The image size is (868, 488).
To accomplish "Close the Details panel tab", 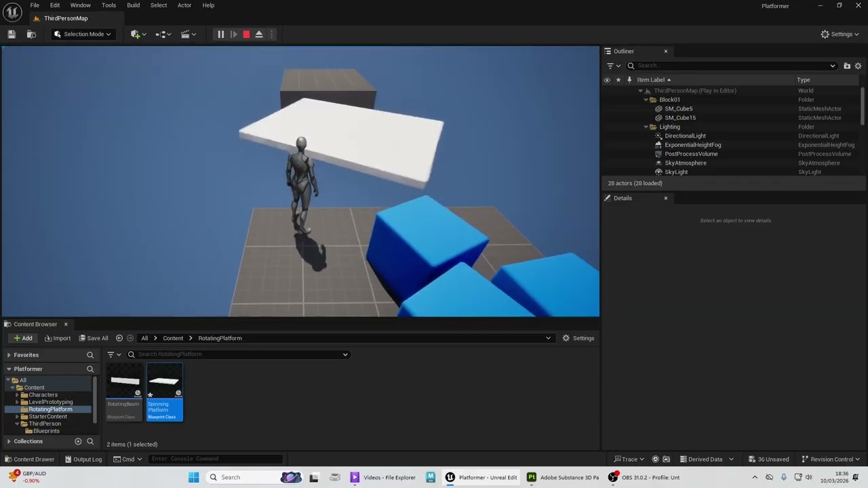I will tap(665, 199).
